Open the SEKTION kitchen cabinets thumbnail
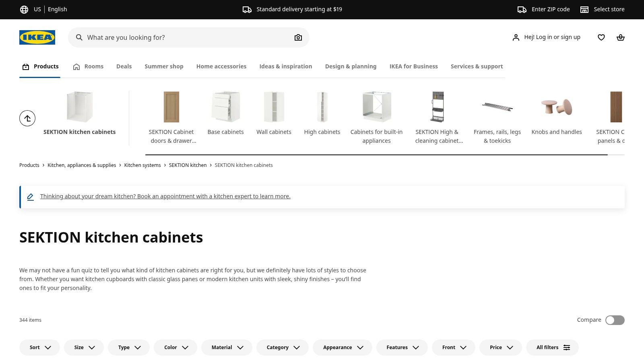644x362 pixels. click(80, 107)
